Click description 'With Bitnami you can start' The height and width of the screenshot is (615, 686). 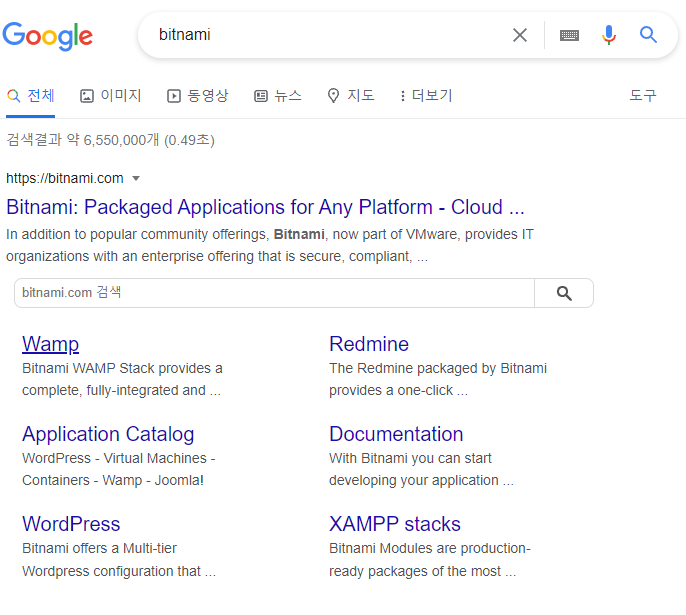[410, 458]
